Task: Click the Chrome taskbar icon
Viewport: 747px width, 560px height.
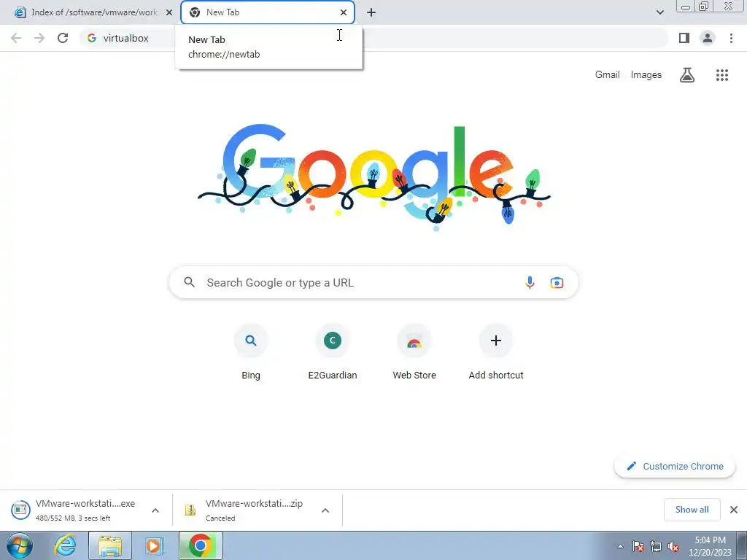Action: click(x=201, y=545)
